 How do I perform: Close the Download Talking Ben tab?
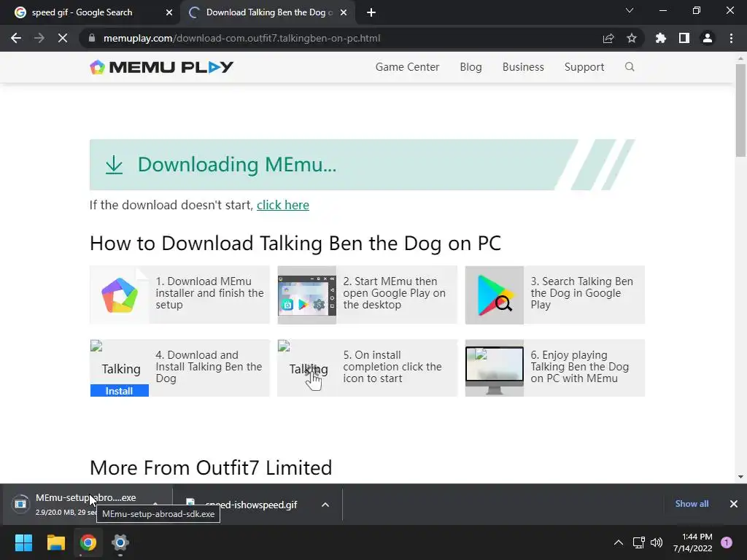[344, 12]
